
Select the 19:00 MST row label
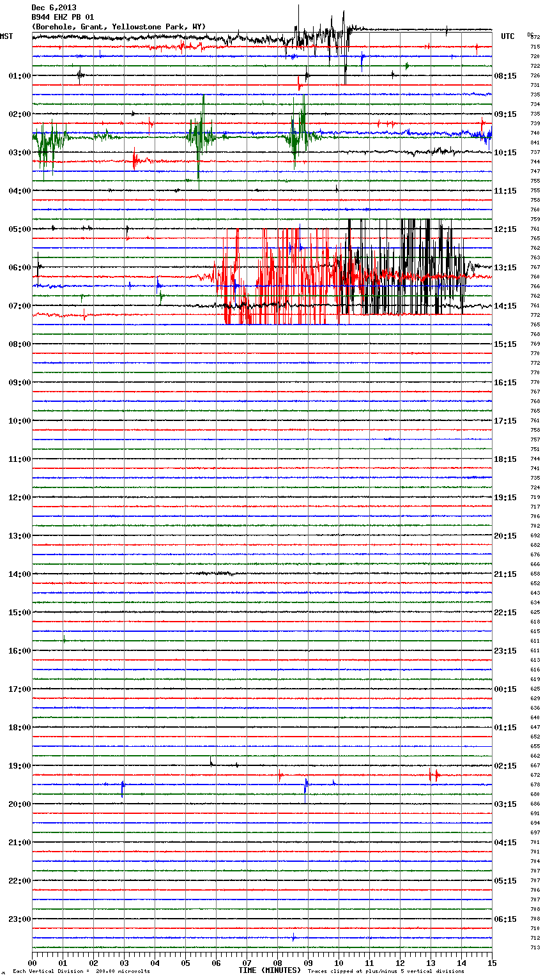(19, 766)
